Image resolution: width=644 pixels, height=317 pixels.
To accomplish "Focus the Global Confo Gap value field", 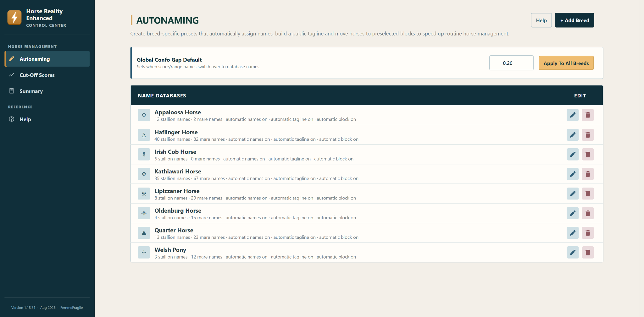I will click(511, 63).
